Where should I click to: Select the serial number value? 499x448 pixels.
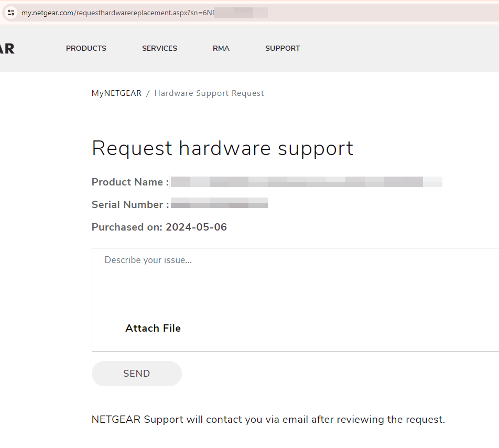[x=219, y=203]
